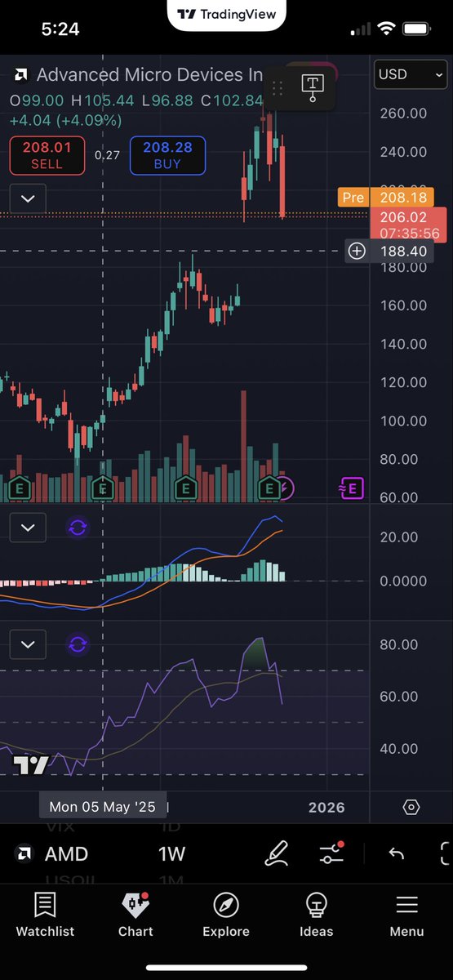Viewport: 453px width, 980px height.
Task: Tap the 40.00 RSI axis value
Action: (x=399, y=748)
